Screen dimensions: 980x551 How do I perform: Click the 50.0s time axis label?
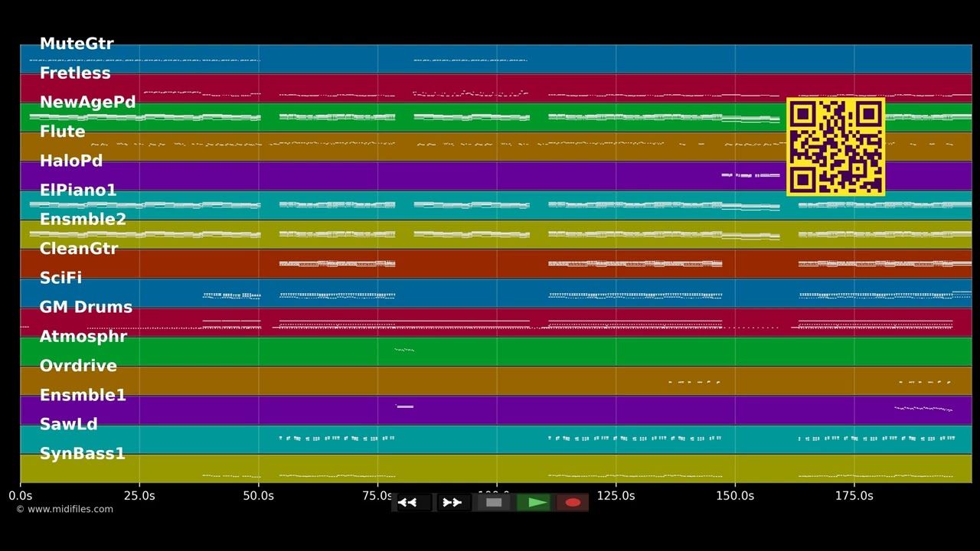pos(259,496)
